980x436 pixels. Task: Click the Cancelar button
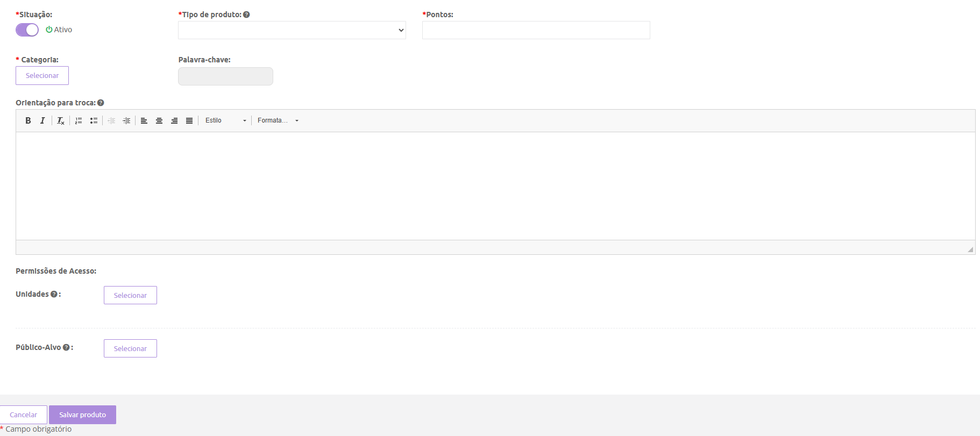click(23, 414)
